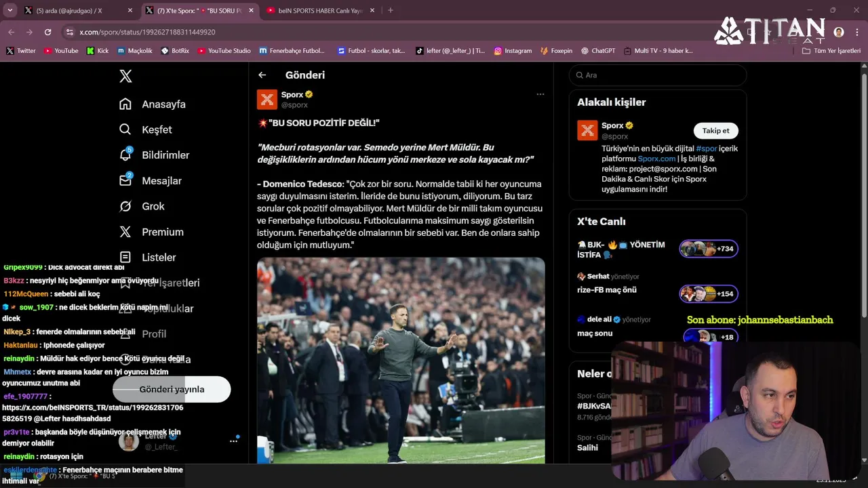Click the @sporx handle on the post
The width and height of the screenshot is (868, 488).
point(294,105)
